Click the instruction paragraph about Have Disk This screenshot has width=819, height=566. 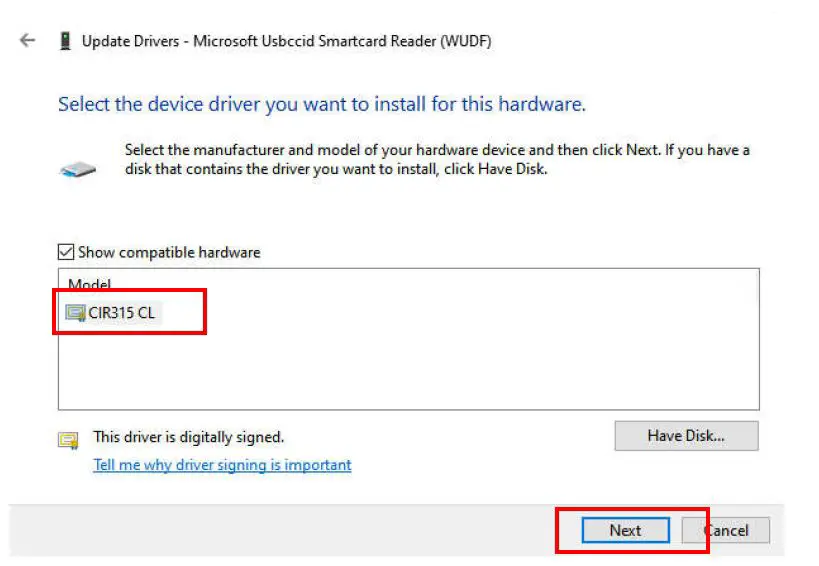point(437,159)
